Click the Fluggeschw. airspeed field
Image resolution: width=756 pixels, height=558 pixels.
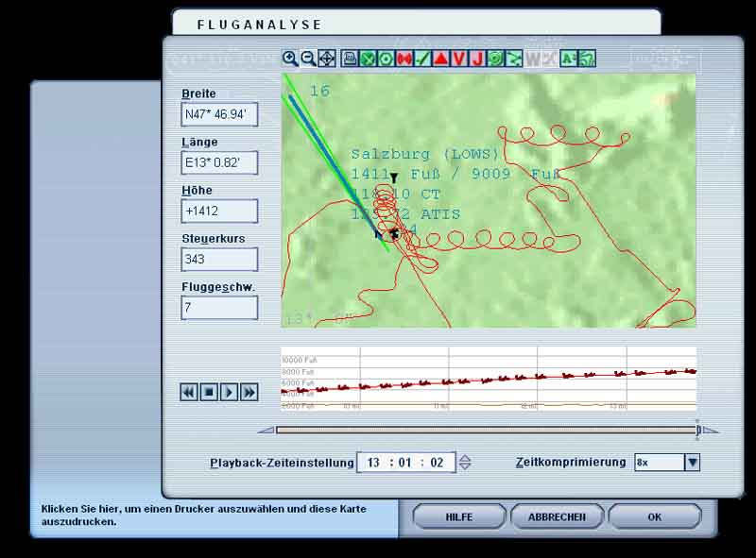point(219,308)
